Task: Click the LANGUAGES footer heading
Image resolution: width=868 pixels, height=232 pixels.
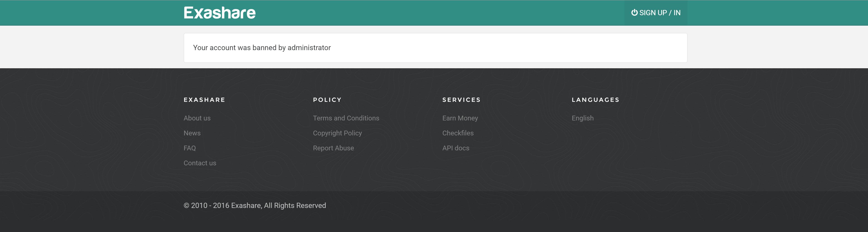Action: [x=595, y=100]
